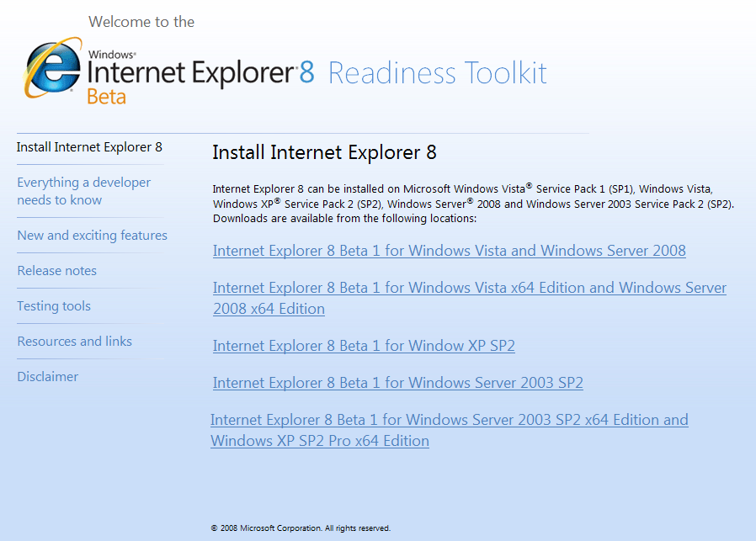Go to New and exciting features
Viewport: 756px width, 541px height.
point(92,235)
